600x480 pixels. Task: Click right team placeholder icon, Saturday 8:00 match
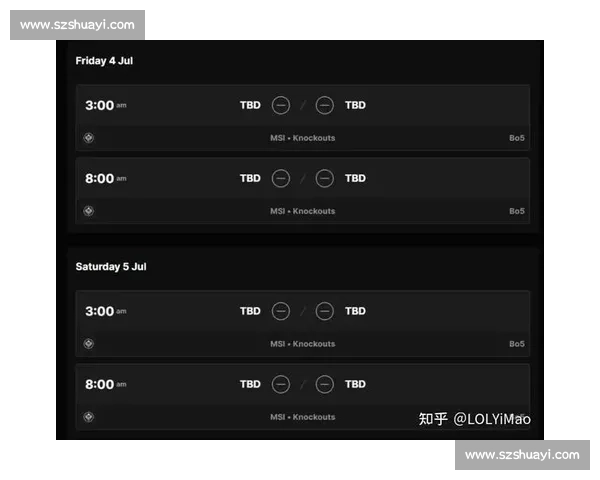tap(324, 384)
